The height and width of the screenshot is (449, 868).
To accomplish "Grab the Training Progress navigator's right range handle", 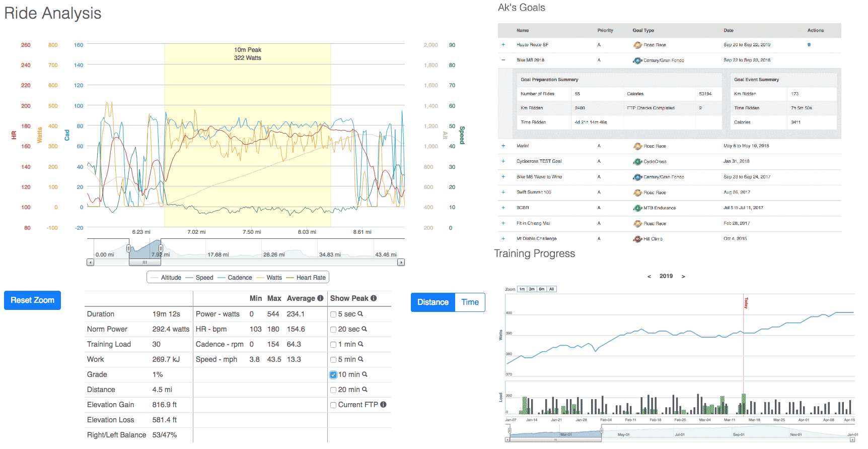I will coord(601,431).
